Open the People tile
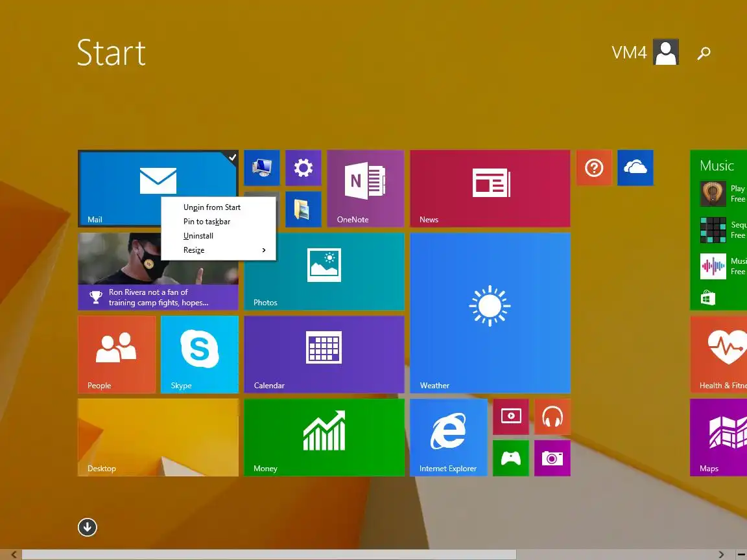This screenshot has width=747, height=560. (x=117, y=355)
